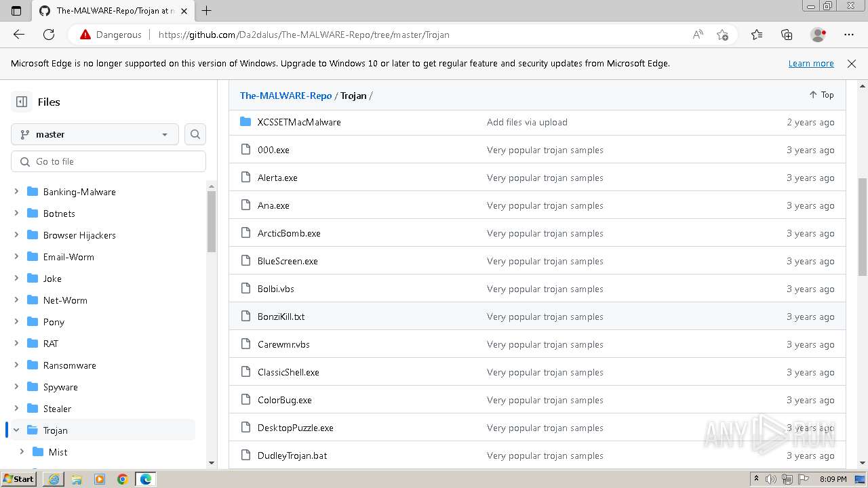
Task: Click the file icon beside Bolbi.vbs
Action: (245, 289)
